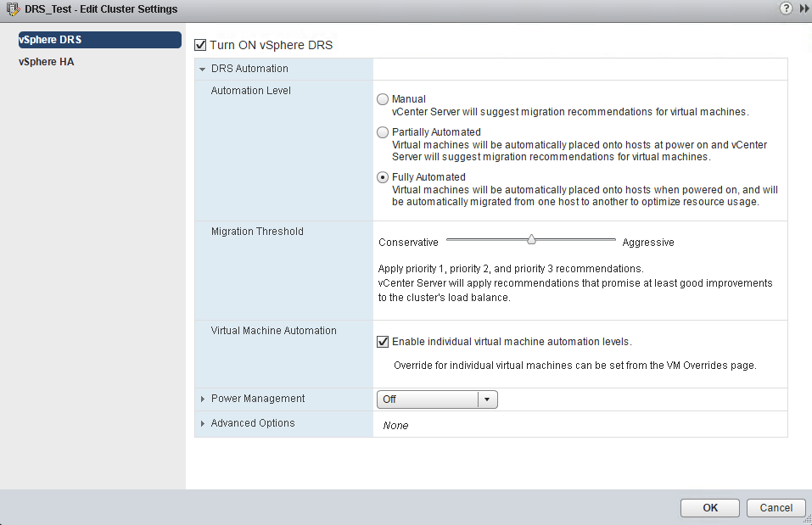Click the DRS_Test - Edit Cluster Settings title

click(x=101, y=8)
